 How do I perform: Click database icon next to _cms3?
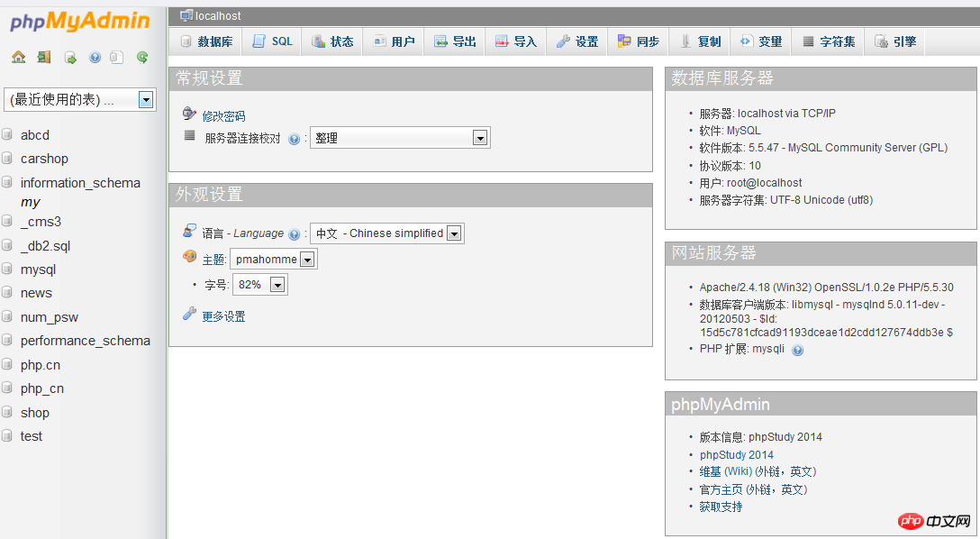pyautogui.click(x=7, y=221)
